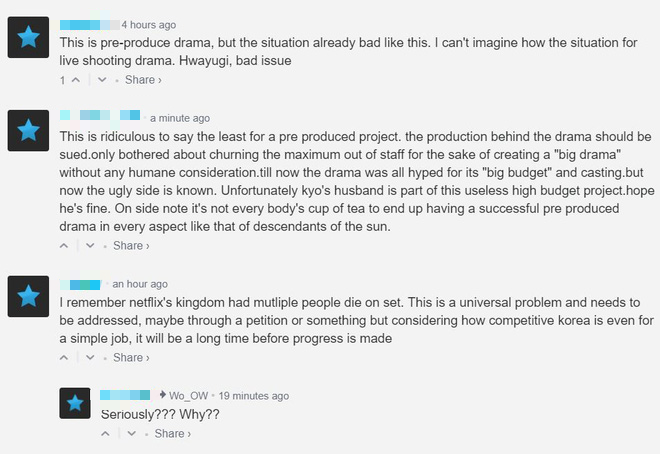Downvote the netflix's kingdom comment
The image size is (660, 454).
pyautogui.click(x=90, y=357)
